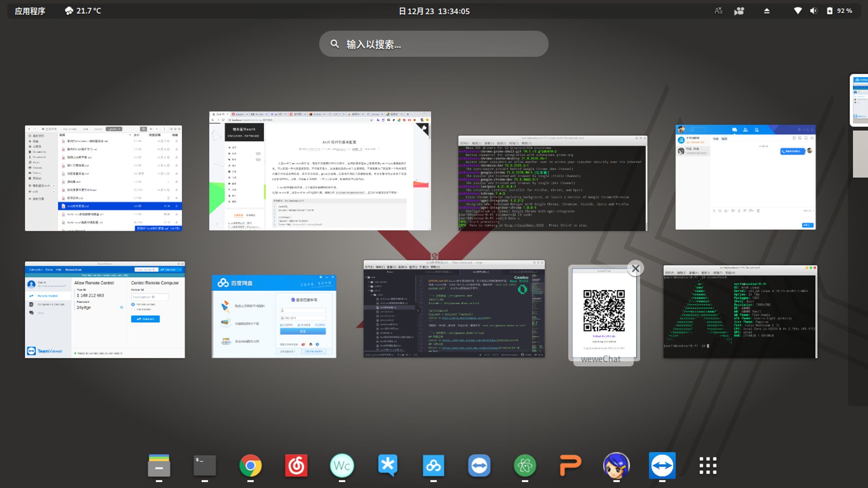The image size is (868, 488).
Task: Open NetEase Cloud Music dock icon
Action: point(296,466)
